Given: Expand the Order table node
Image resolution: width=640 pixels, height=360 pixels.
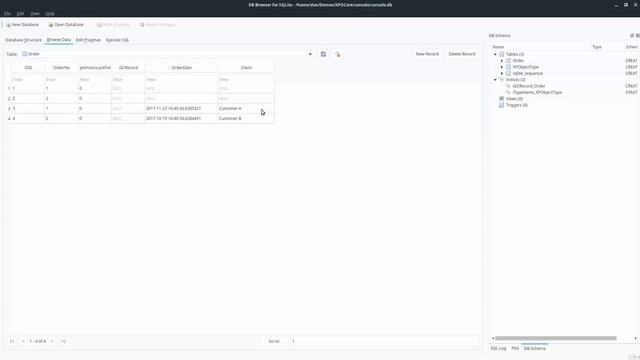Looking at the screenshot, I should coord(502,60).
